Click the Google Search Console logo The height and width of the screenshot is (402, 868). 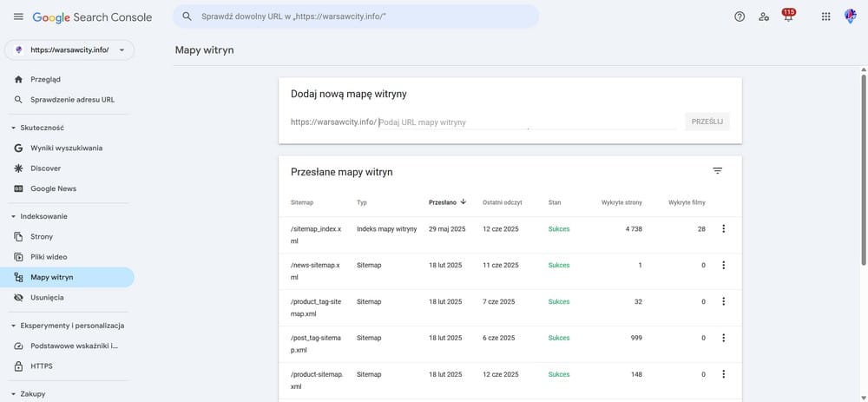pos(92,17)
